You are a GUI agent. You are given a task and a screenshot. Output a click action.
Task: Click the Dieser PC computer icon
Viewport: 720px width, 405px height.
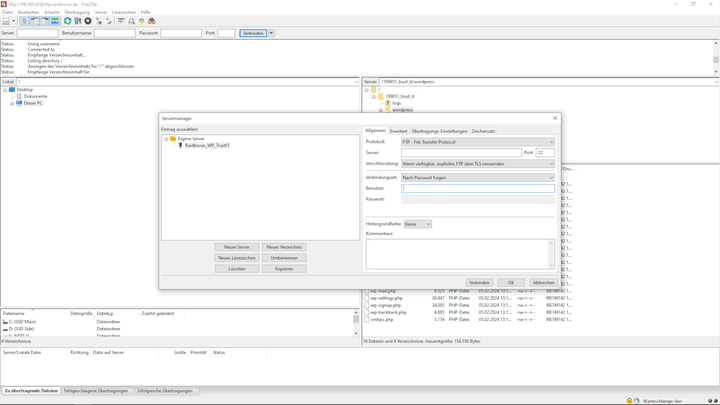coord(19,103)
